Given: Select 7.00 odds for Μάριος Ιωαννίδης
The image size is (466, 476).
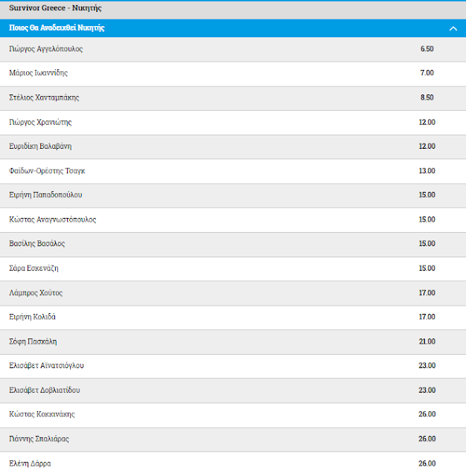Looking at the screenshot, I should point(427,73).
